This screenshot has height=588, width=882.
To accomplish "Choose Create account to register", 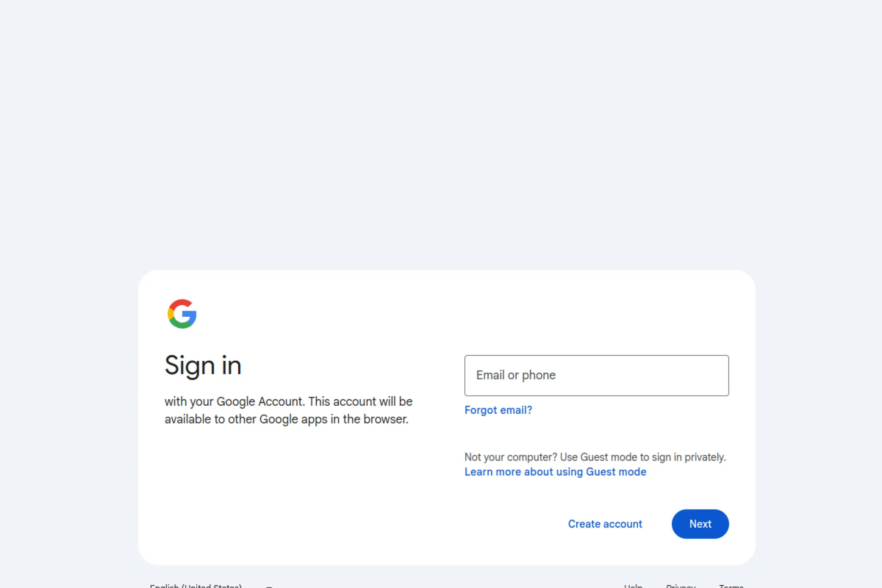I will (605, 524).
